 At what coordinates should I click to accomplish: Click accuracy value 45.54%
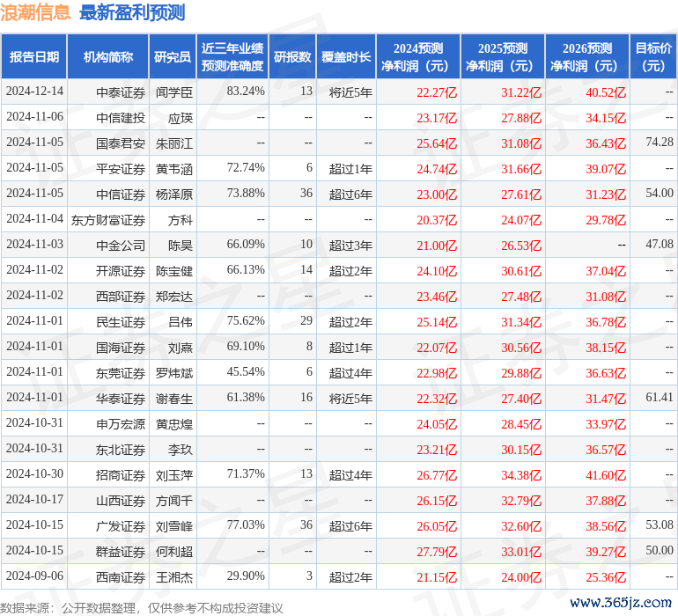246,371
